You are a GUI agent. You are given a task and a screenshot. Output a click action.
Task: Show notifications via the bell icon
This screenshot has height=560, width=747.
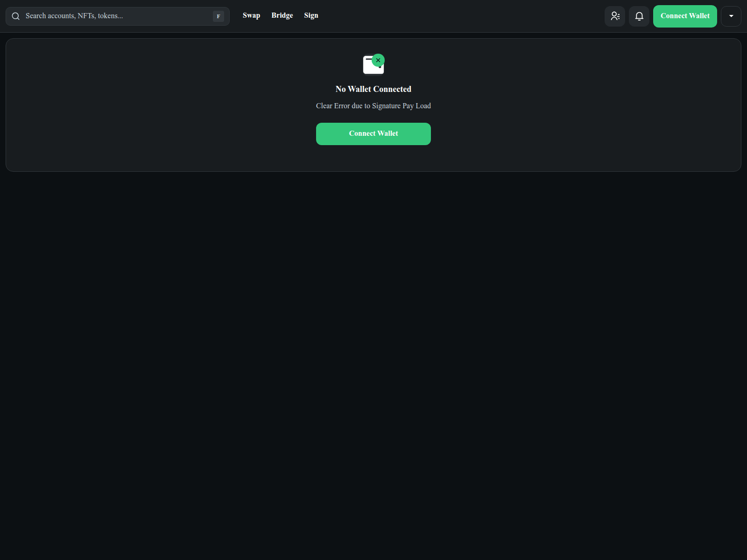639,16
